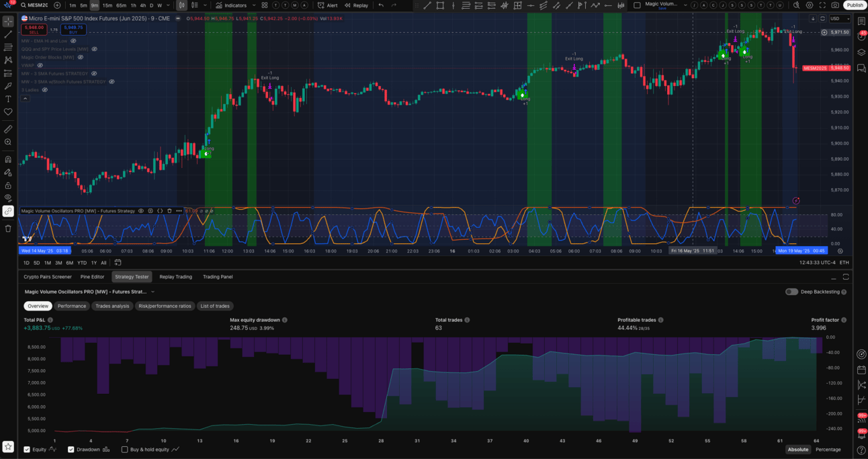This screenshot has width=868, height=459.
Task: Switch to Pine Editor tab
Action: coord(92,277)
